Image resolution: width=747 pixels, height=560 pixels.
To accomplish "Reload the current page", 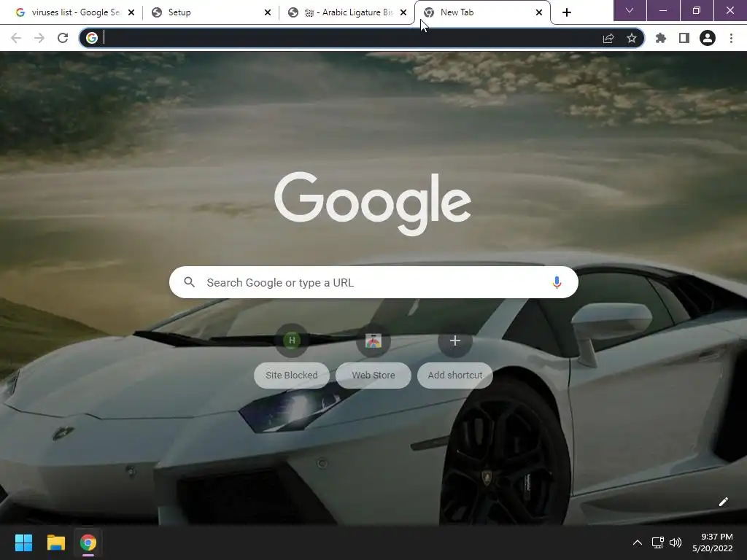I will tap(63, 38).
